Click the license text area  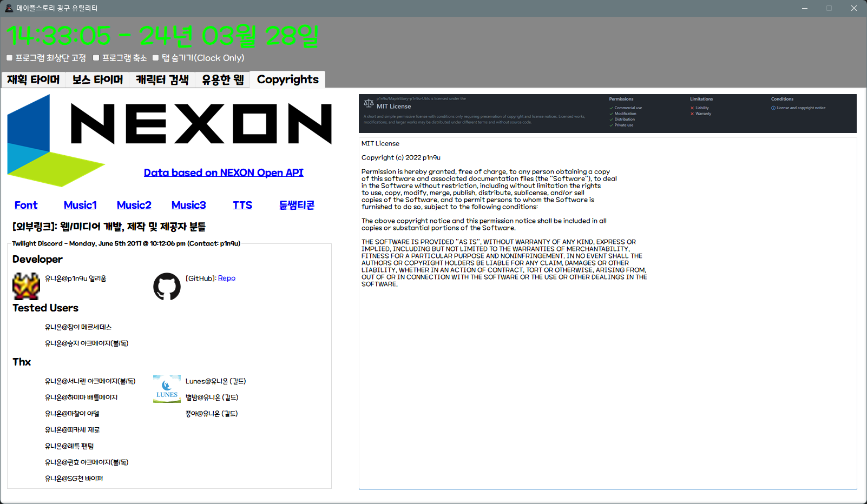(608, 313)
